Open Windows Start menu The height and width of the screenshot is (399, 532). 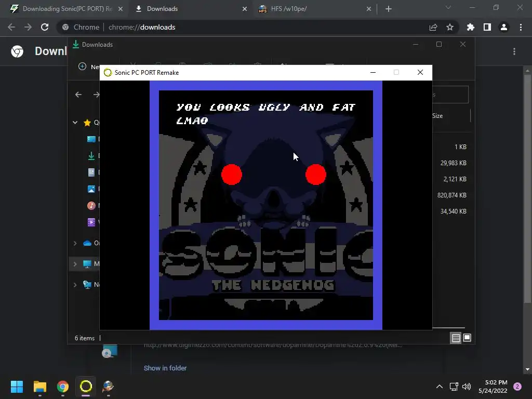[x=17, y=387]
